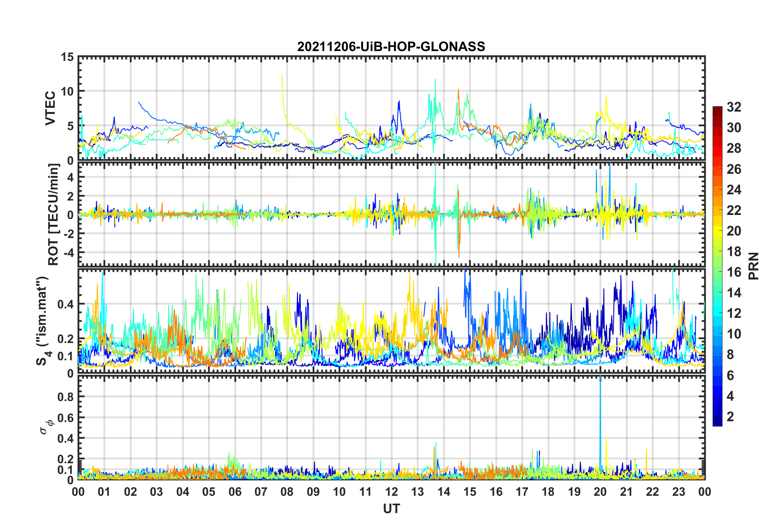The width and height of the screenshot is (783, 532).
Task: Click the PRN colorbar label
Action: [x=754, y=266]
